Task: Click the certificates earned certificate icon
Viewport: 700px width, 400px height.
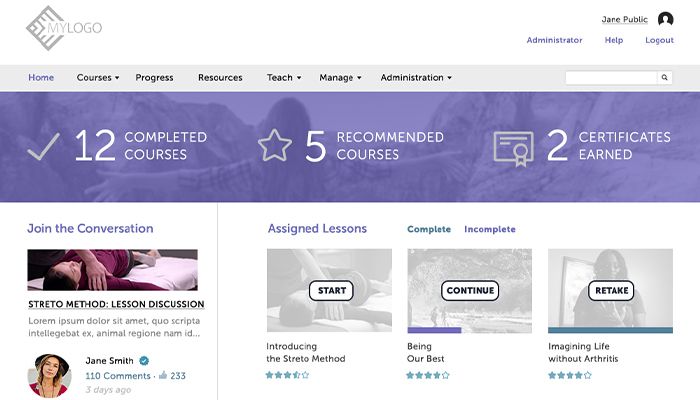Action: (513, 149)
